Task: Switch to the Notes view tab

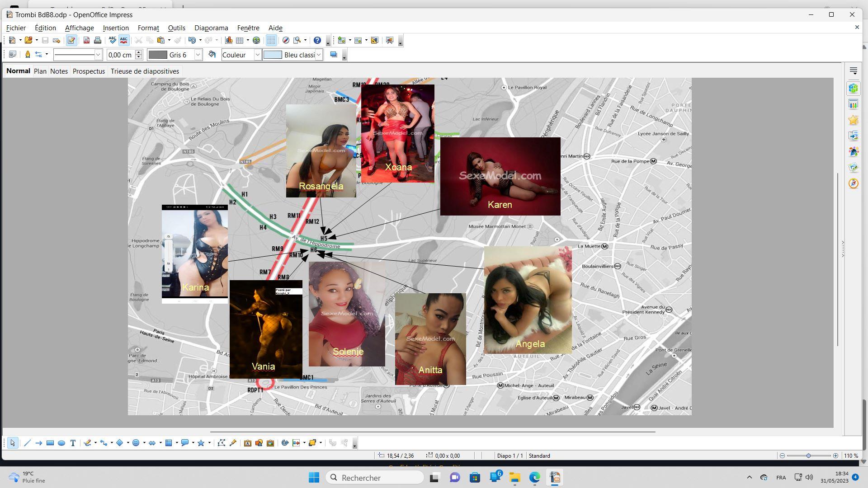Action: (x=59, y=71)
